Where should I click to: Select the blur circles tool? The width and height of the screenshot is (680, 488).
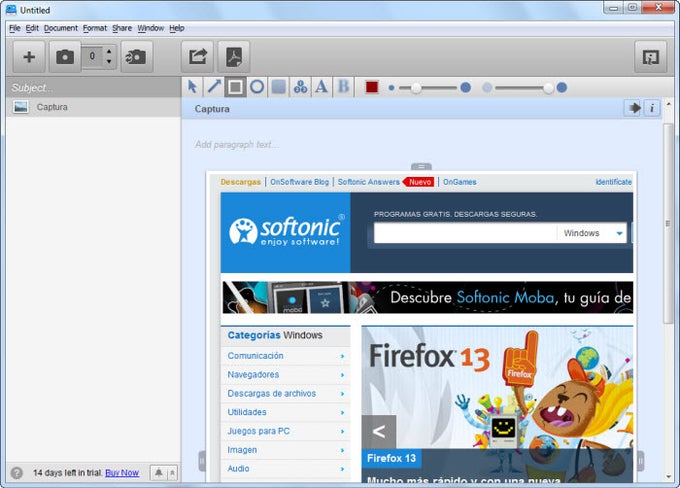(x=300, y=87)
